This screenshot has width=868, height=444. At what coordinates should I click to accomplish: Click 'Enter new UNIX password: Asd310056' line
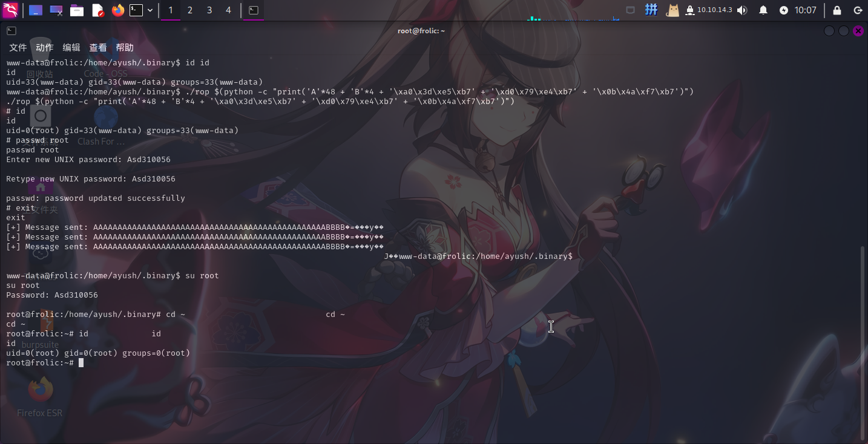(x=88, y=160)
